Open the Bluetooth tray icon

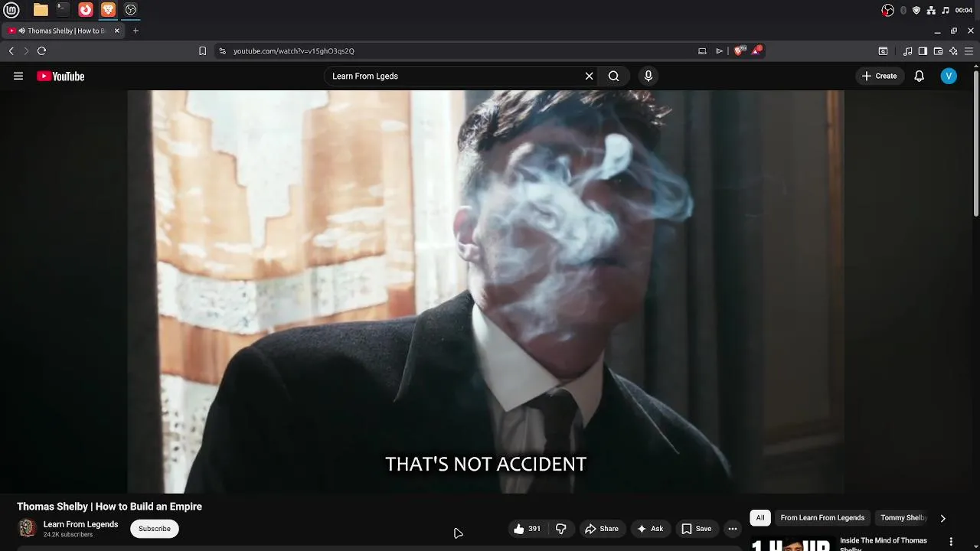[x=903, y=10]
